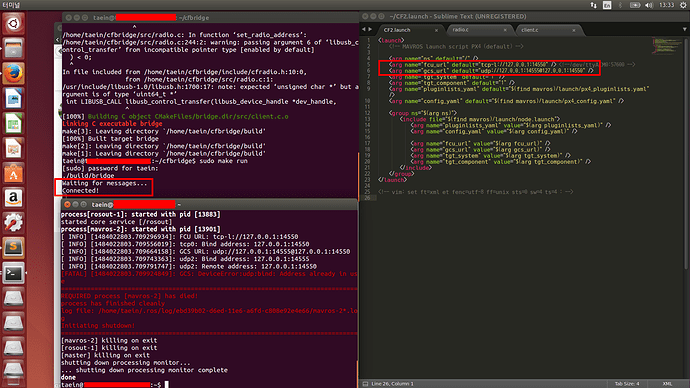The height and width of the screenshot is (388, 690).
Task: Click the FATAL DeviceError line in lower terminal
Action: (x=209, y=274)
